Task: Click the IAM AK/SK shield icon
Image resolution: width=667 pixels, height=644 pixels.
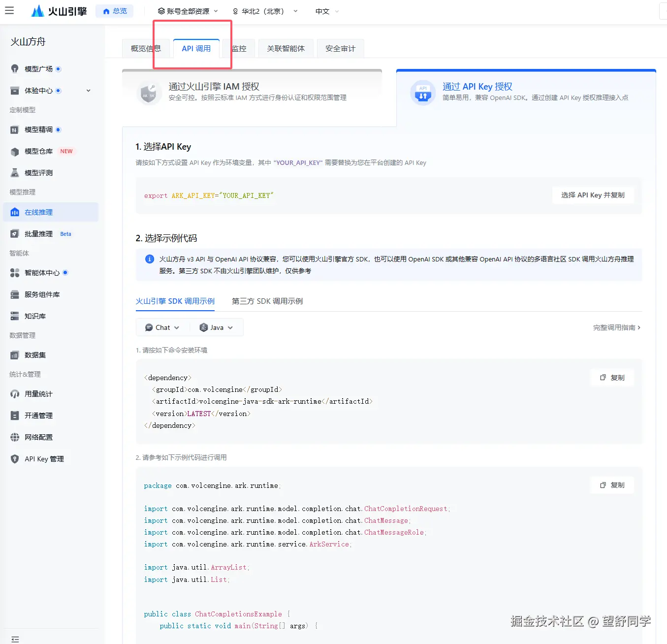Action: pos(148,93)
